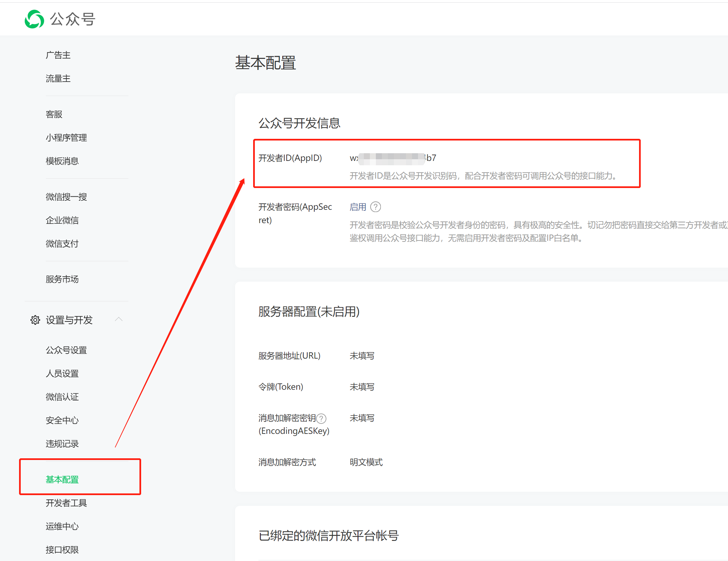This screenshot has height=561, width=728.
Task: Click the 服务器配置(未启用) heading
Action: click(x=309, y=312)
